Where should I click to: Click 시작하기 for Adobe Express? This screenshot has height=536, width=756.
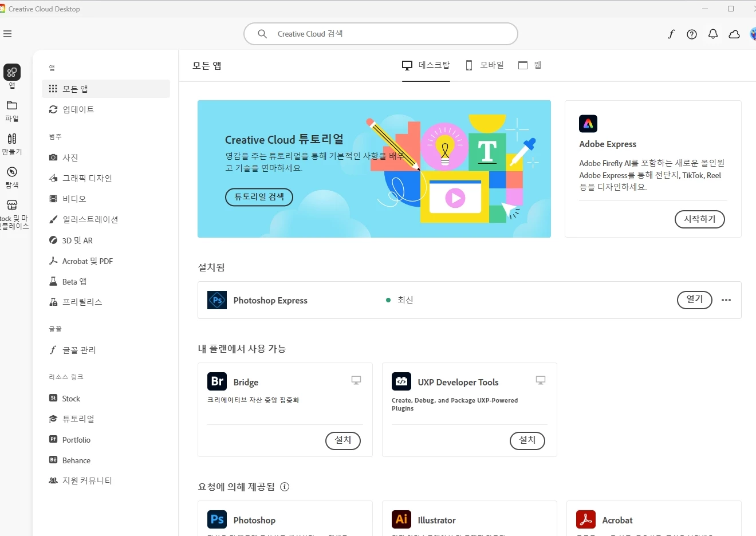click(x=700, y=219)
